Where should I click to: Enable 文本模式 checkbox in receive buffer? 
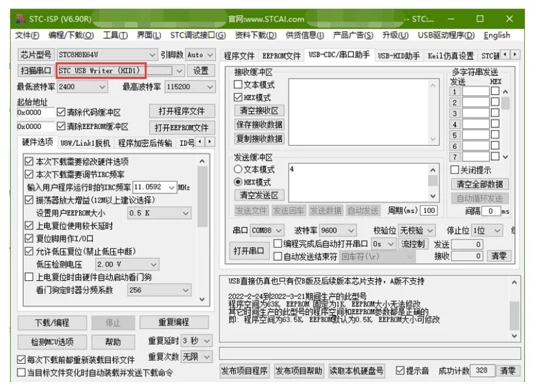click(x=238, y=84)
